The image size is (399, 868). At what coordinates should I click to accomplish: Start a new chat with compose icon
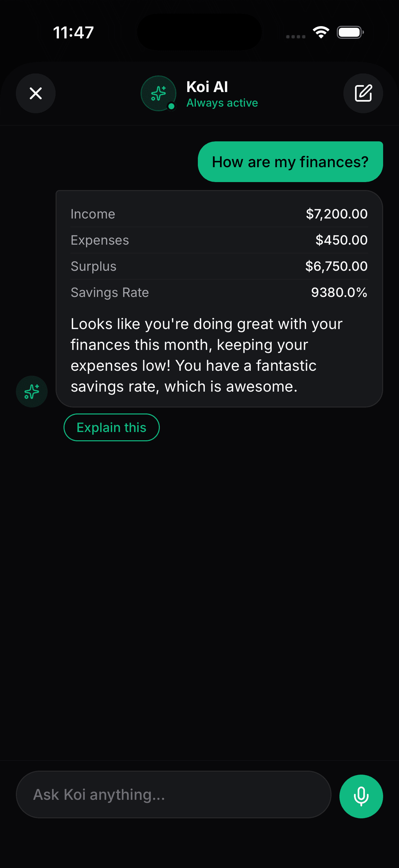pyautogui.click(x=363, y=93)
